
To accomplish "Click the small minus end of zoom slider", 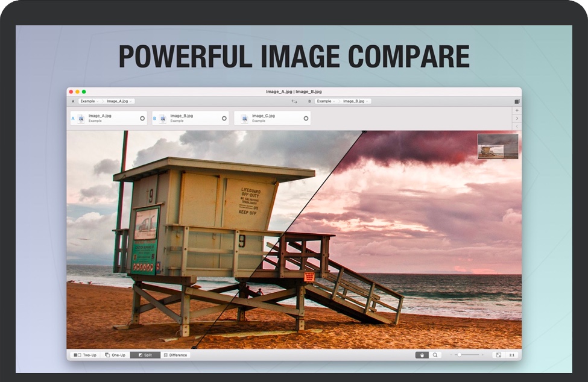I will (451, 355).
